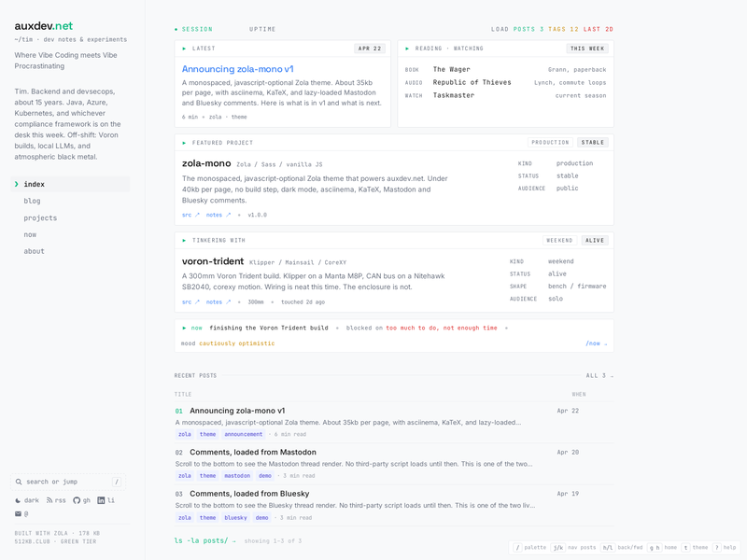Select the index nav item
The image size is (747, 560).
(x=70, y=184)
